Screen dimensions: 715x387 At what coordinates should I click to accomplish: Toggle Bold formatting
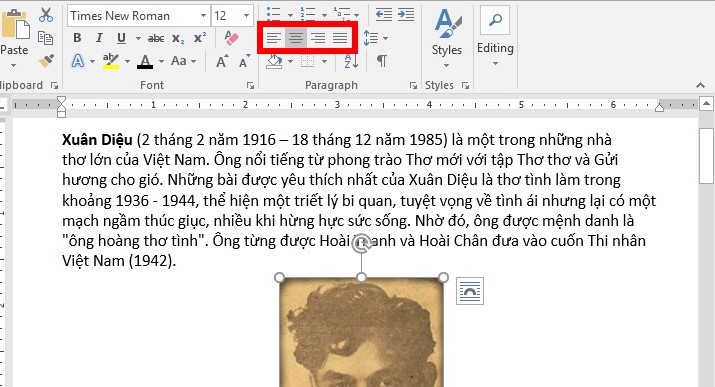pos(77,38)
